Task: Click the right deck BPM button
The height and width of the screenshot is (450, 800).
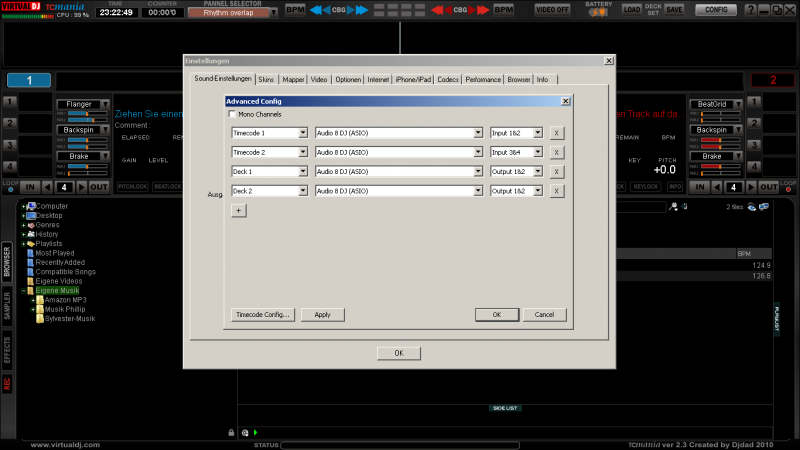Action: point(504,9)
